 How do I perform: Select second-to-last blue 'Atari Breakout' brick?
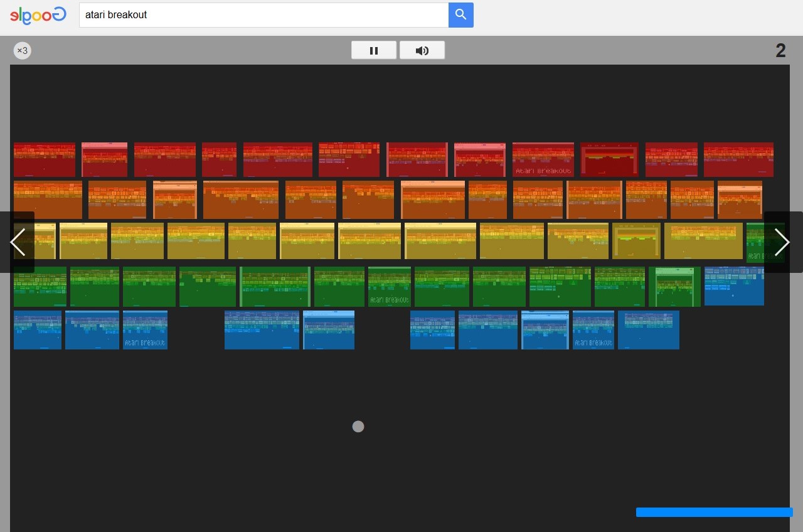593,330
